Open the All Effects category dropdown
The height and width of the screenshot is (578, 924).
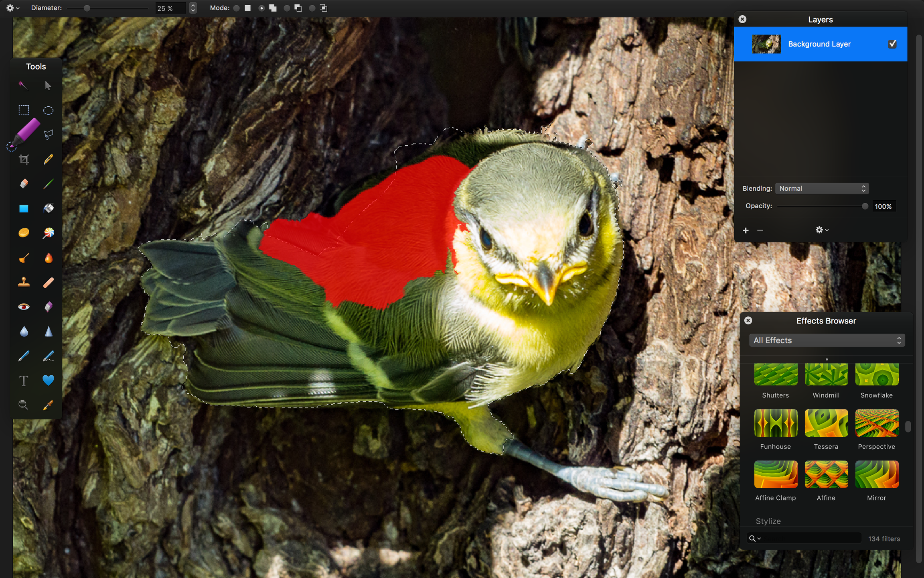point(827,340)
